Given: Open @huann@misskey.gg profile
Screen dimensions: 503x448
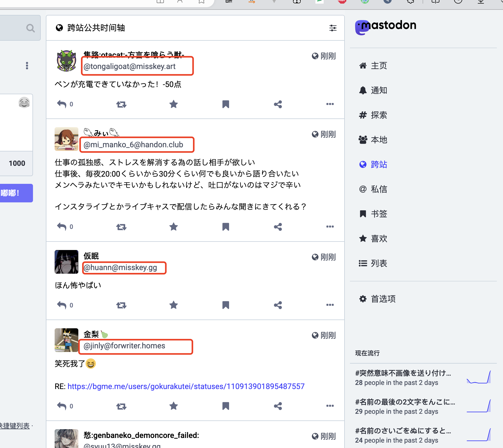Looking at the screenshot, I should point(120,268).
